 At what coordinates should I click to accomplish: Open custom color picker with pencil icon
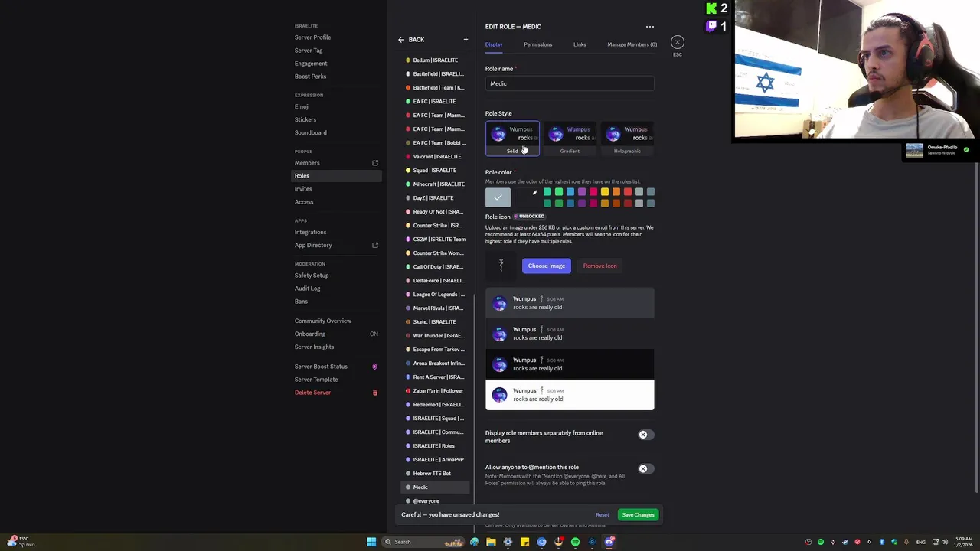click(535, 193)
